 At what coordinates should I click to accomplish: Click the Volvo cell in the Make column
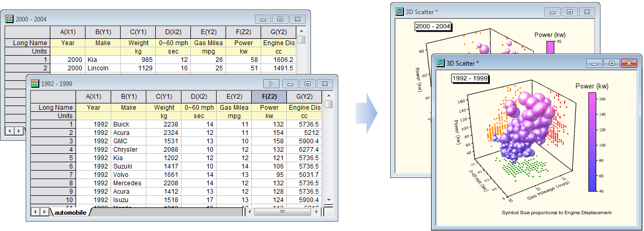pyautogui.click(x=129, y=175)
